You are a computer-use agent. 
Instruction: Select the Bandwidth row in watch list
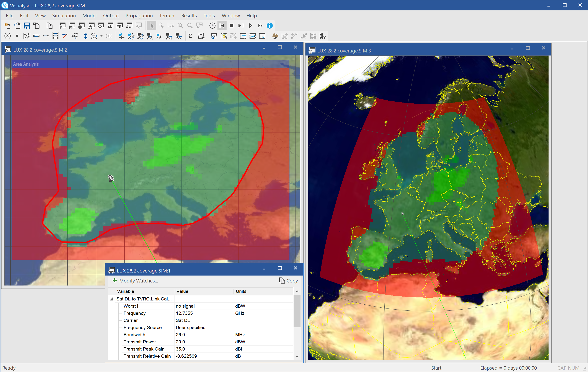[201, 335]
